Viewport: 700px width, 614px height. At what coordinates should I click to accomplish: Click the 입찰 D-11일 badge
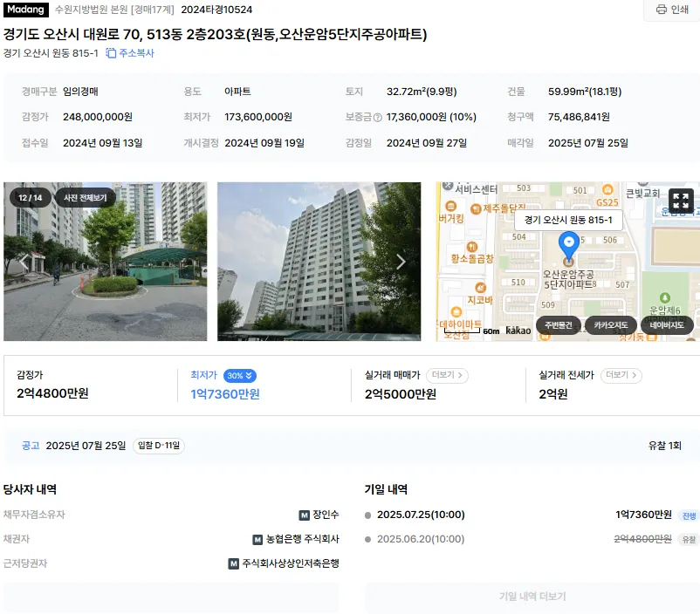coord(159,446)
